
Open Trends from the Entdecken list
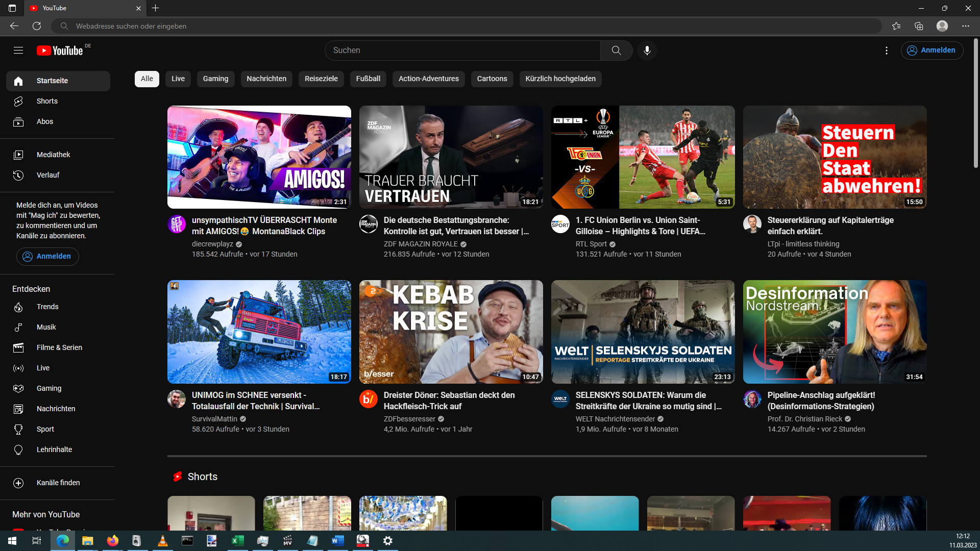pyautogui.click(x=47, y=307)
